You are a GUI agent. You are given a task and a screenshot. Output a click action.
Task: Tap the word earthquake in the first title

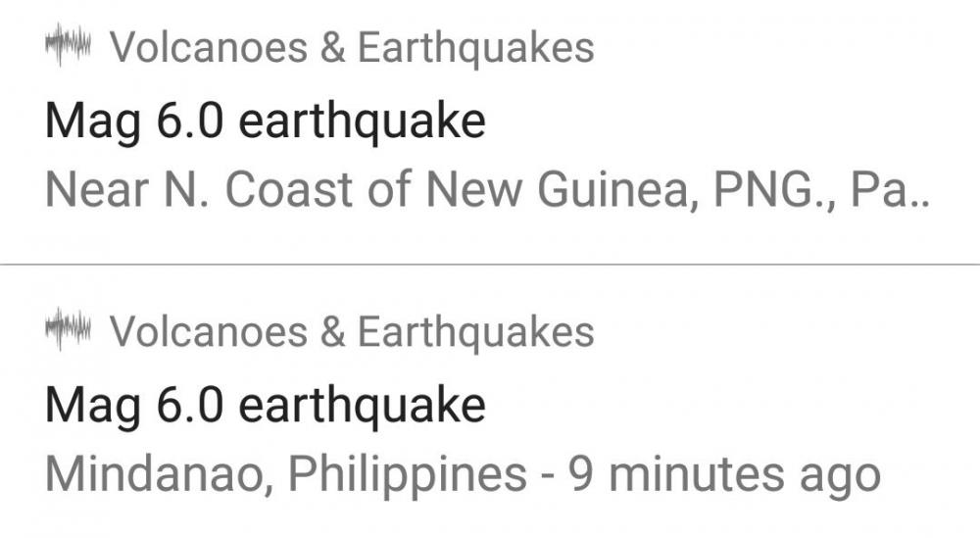[363, 122]
